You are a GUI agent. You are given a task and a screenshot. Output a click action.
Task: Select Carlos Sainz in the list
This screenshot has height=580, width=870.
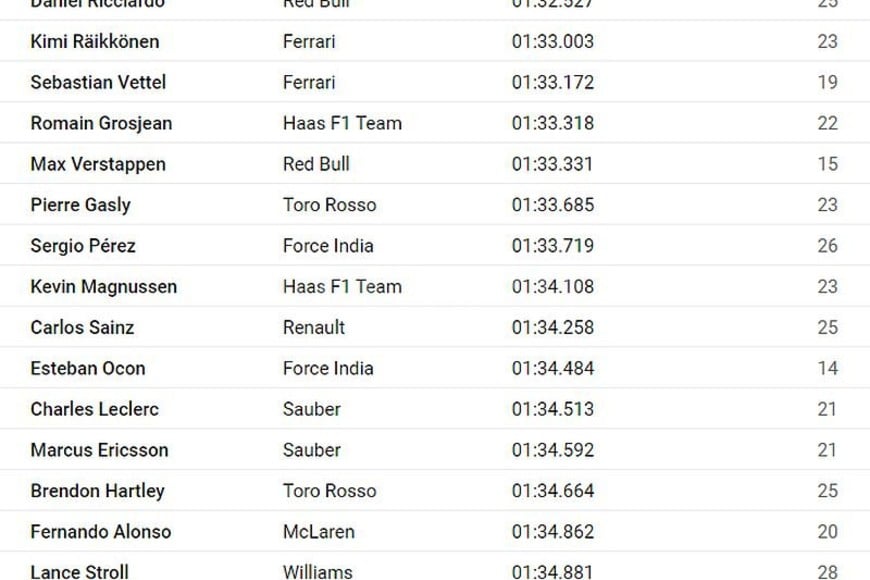point(82,328)
